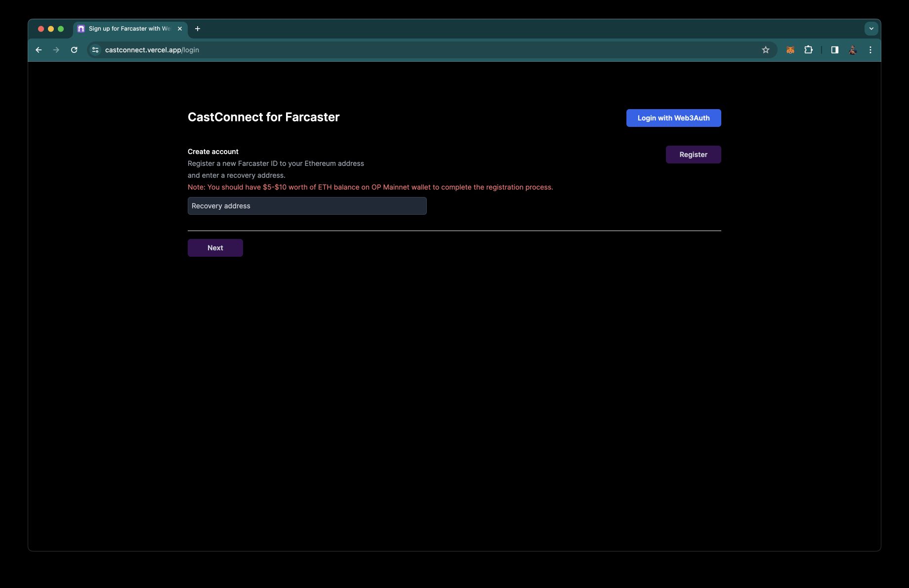Click the Register button

pyautogui.click(x=694, y=155)
